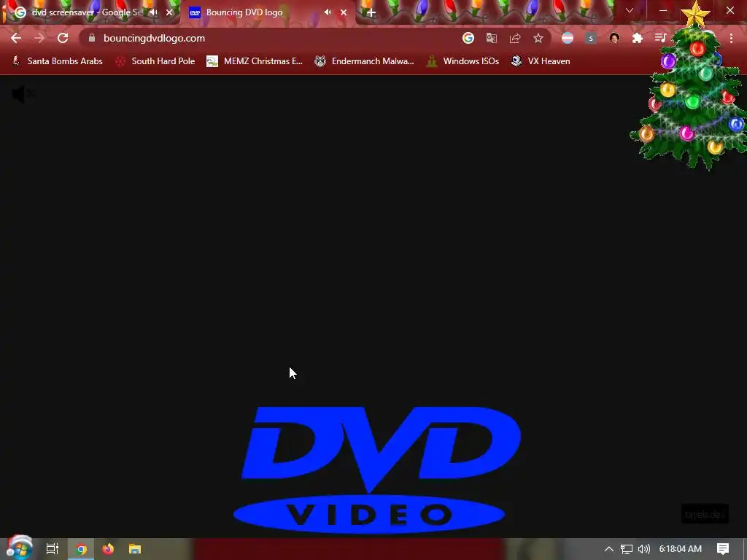Show hidden system tray icons
Viewport: 747px width, 560px height.
(609, 549)
